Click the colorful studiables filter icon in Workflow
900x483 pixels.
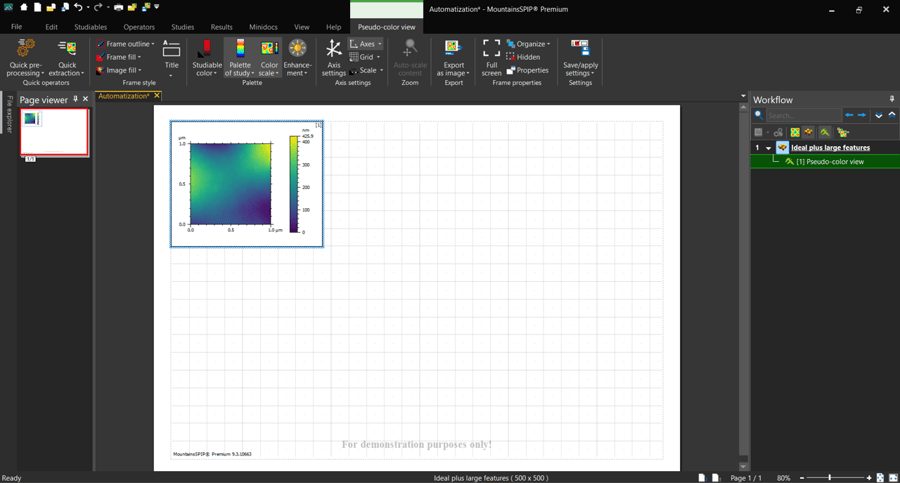[x=795, y=133]
